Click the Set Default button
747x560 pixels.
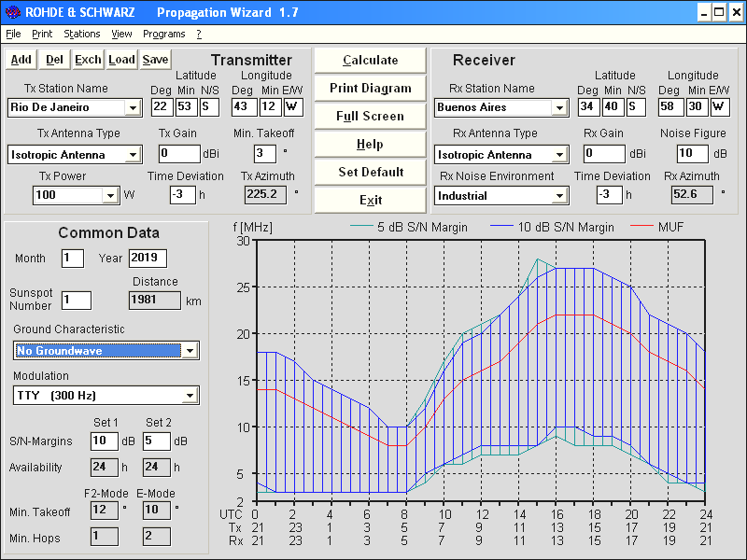[x=370, y=172]
